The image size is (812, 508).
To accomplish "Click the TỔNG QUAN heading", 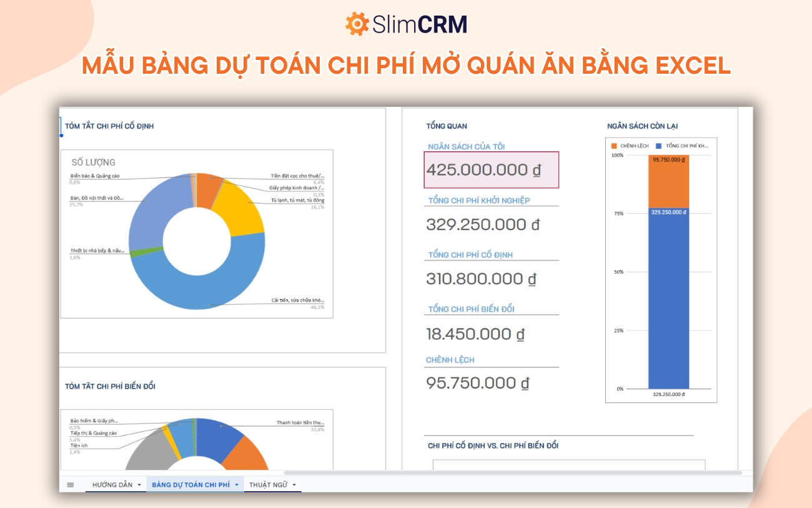I will tap(446, 126).
